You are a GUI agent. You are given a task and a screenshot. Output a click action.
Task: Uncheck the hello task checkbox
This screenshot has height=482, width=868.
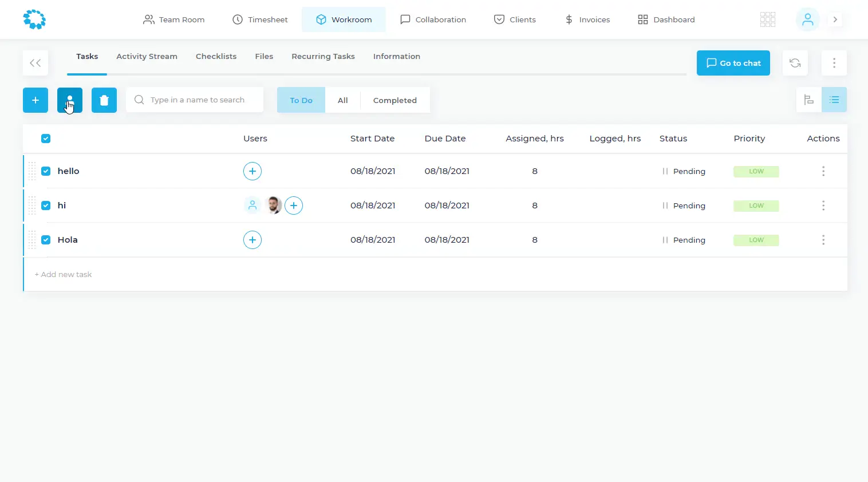(x=46, y=171)
